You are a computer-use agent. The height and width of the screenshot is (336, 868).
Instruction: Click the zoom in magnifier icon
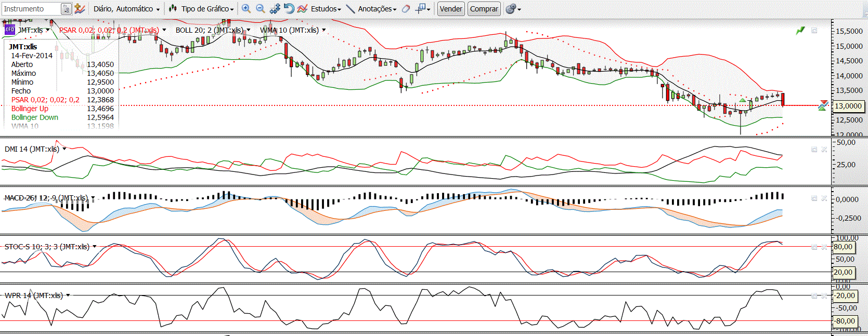246,9
